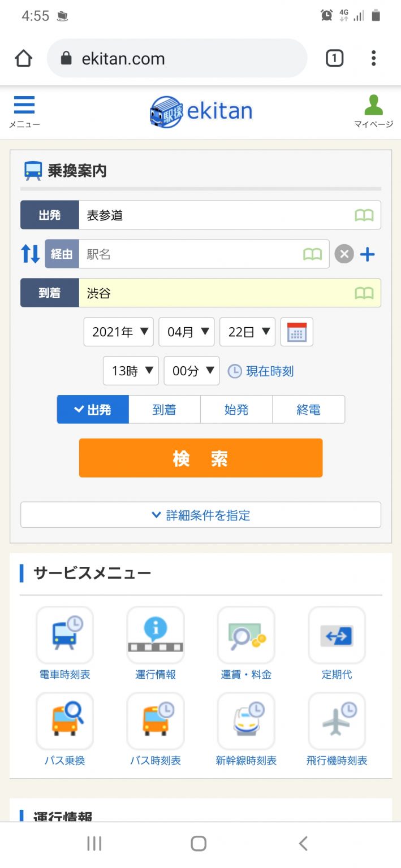Remove the 経由 via station field
Screen dimensions: 401x868
coord(344,254)
